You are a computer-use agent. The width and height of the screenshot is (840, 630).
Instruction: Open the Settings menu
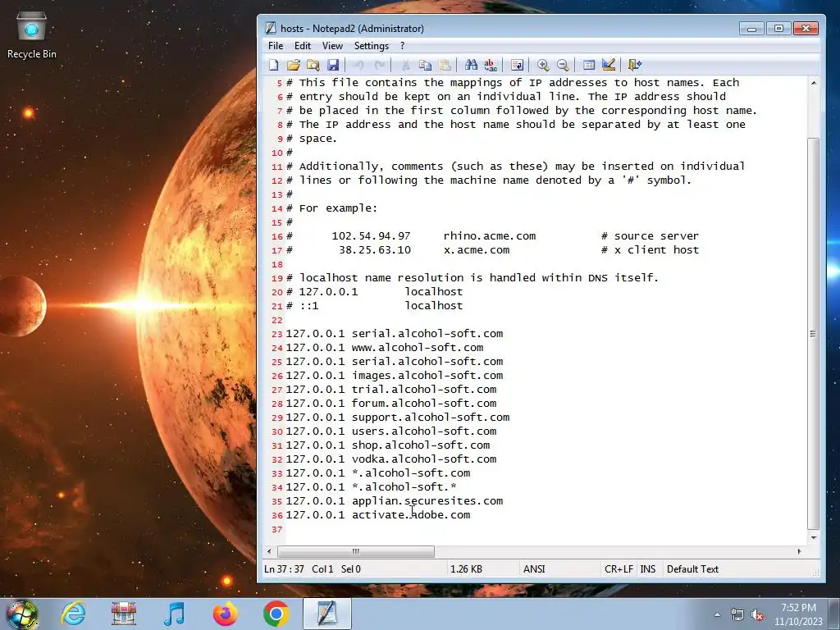click(x=372, y=46)
